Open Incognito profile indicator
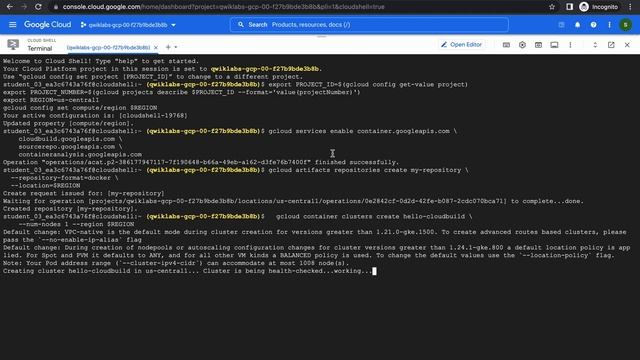Screen dimensions: 640x360 [599, 7]
